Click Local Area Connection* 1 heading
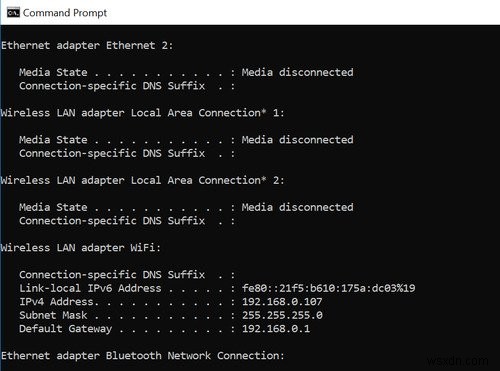This screenshot has width=500, height=371. (x=142, y=113)
